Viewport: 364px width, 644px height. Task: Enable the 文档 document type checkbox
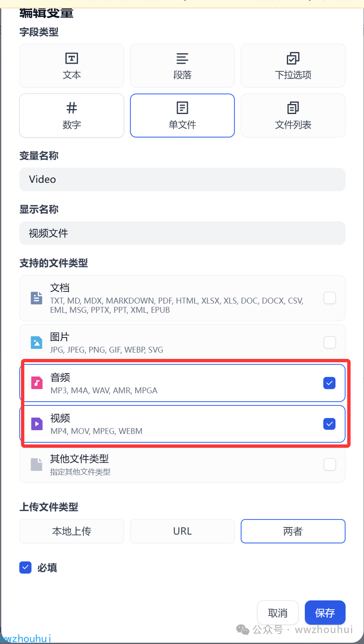coord(330,298)
